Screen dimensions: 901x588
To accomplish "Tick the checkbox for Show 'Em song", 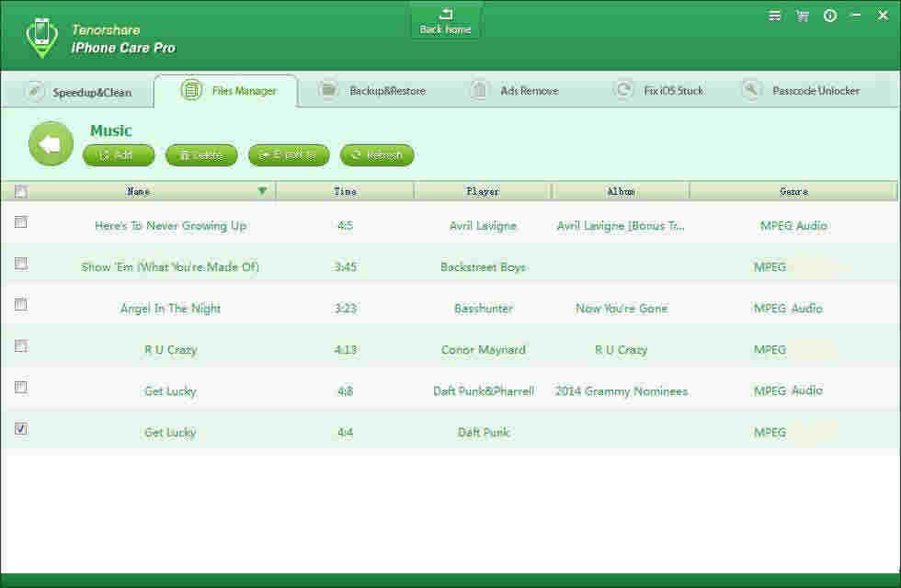I will coord(21,263).
